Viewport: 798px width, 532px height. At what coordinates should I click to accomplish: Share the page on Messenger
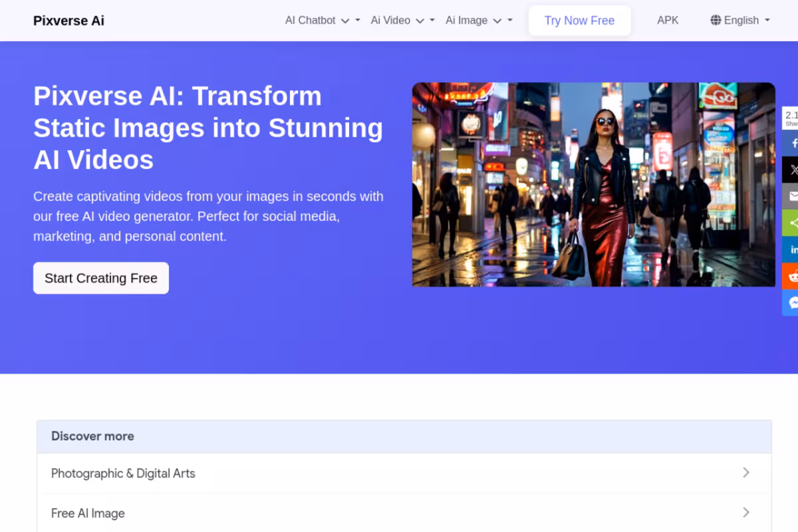tap(790, 303)
